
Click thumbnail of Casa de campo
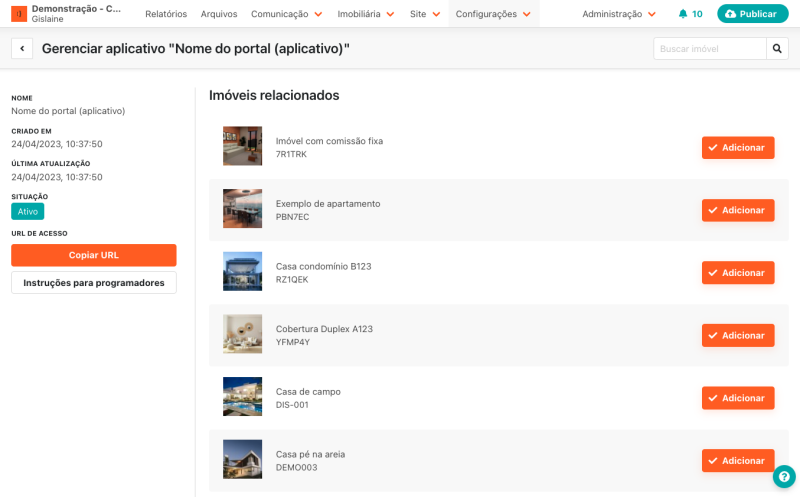(242, 397)
